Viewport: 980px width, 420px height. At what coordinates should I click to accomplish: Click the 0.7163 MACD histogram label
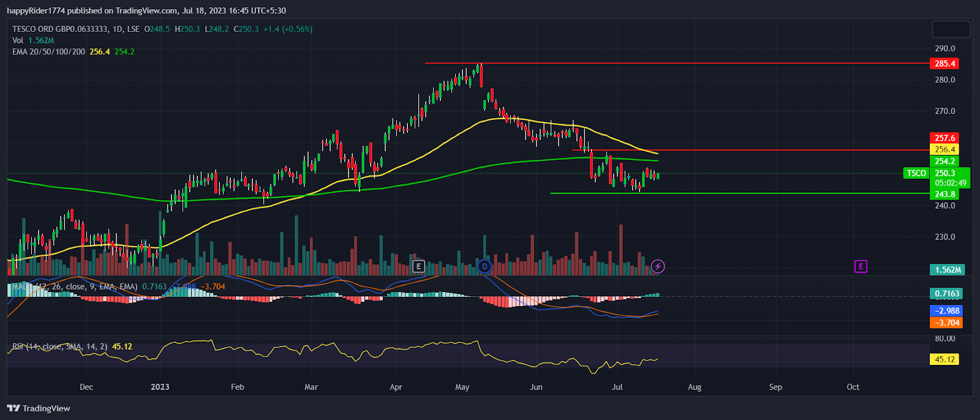pyautogui.click(x=946, y=293)
